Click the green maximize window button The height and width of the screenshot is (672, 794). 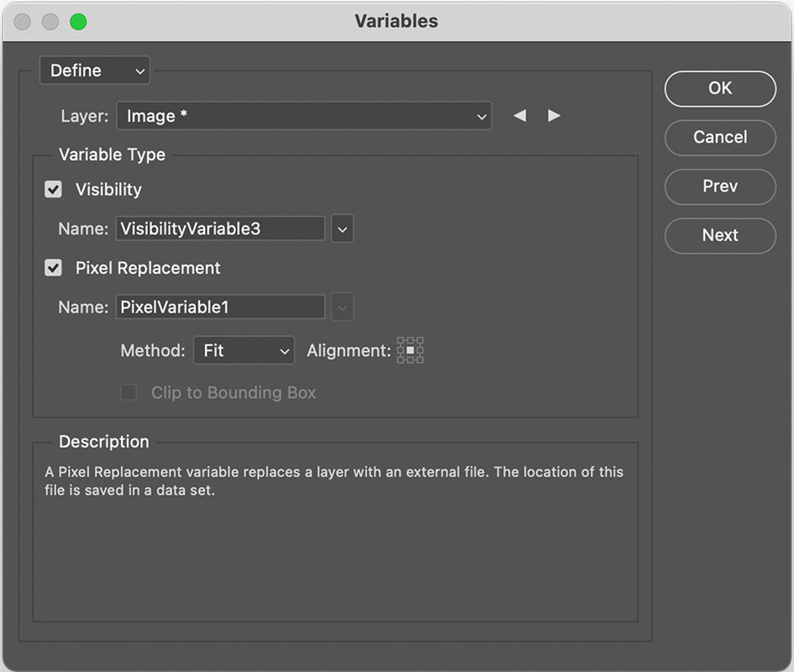coord(78,22)
